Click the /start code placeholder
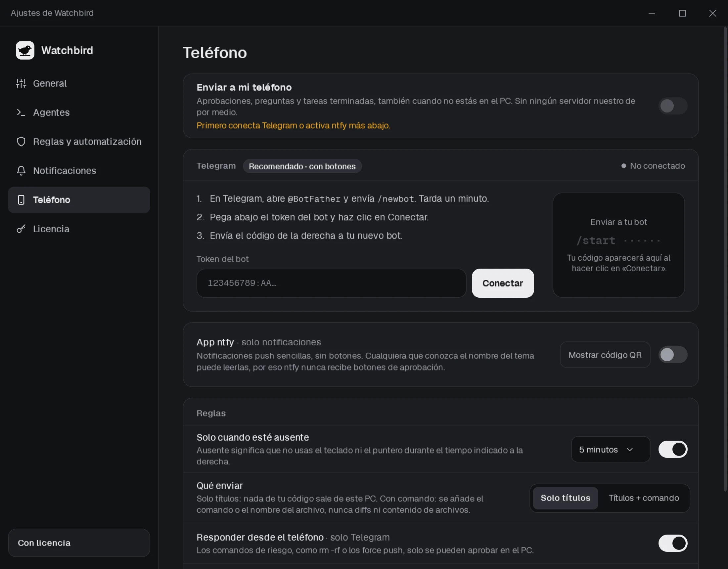The width and height of the screenshot is (728, 569). pyautogui.click(x=619, y=240)
